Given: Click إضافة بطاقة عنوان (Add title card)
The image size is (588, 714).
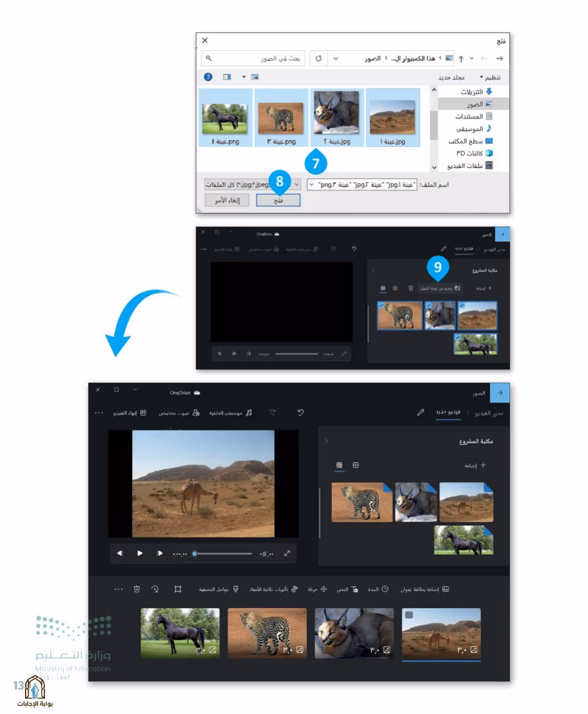Looking at the screenshot, I should coord(425,589).
